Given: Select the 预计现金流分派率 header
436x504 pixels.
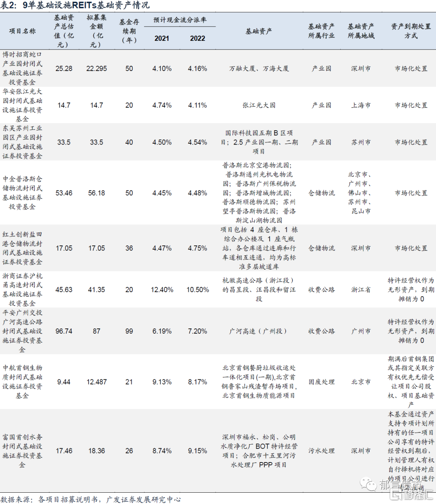Looking at the screenshot, I should click(180, 20).
